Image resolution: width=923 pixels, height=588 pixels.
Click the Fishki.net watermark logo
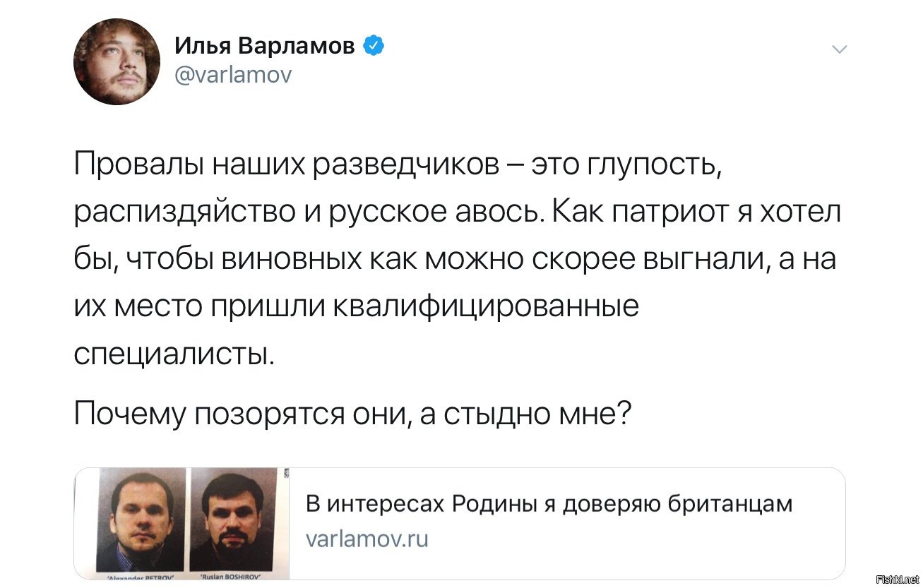click(896, 580)
